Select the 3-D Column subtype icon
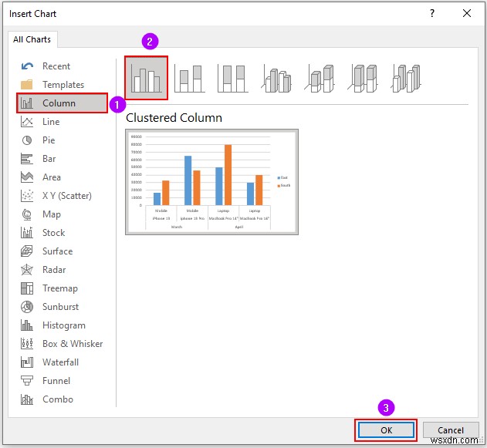487x448 pixels. coord(406,78)
